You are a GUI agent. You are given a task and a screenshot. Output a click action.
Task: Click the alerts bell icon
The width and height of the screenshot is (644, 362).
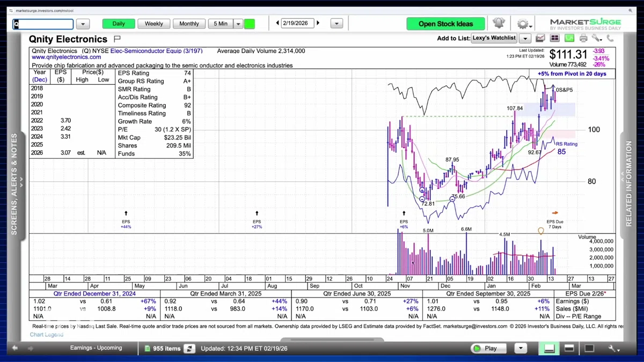499,23
